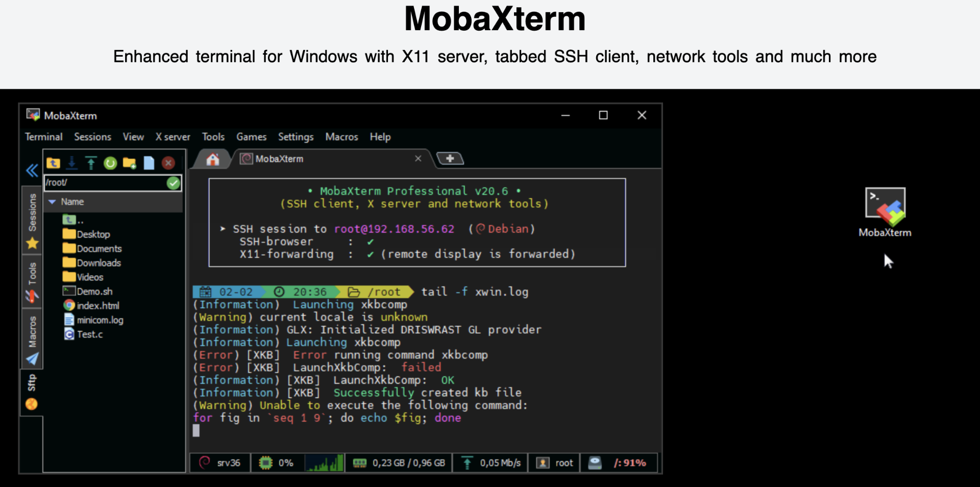Close the MobaXterm session tab
This screenshot has width=980, height=487.
click(418, 159)
